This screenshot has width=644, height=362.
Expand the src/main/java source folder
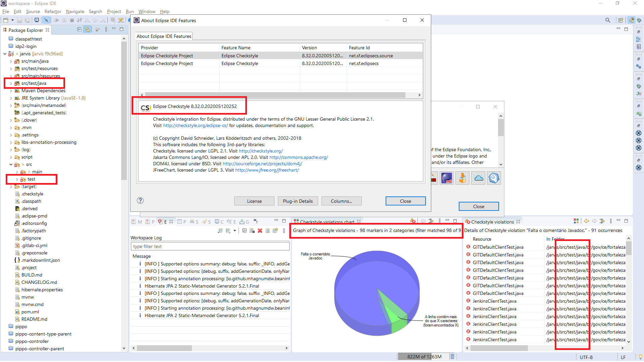(11, 61)
